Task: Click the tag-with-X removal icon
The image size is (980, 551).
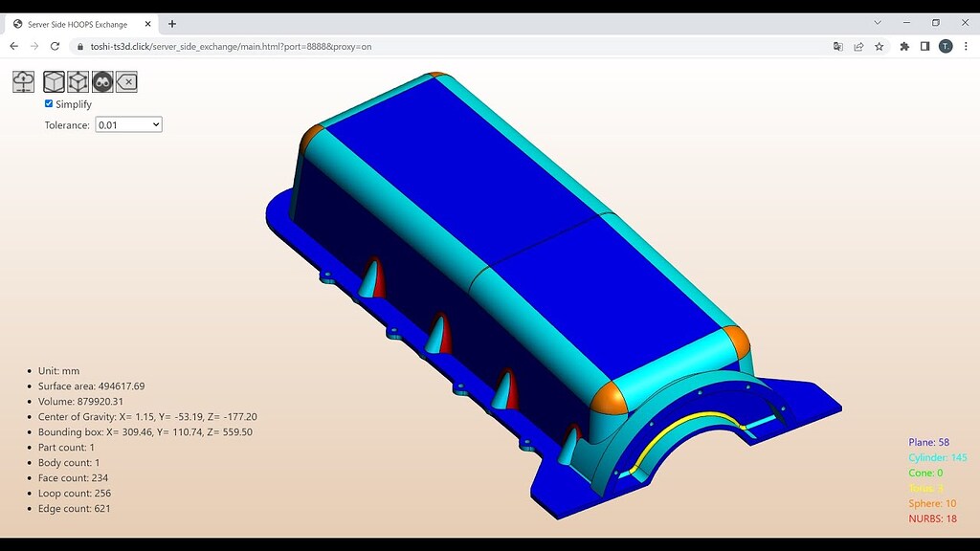Action: (125, 81)
